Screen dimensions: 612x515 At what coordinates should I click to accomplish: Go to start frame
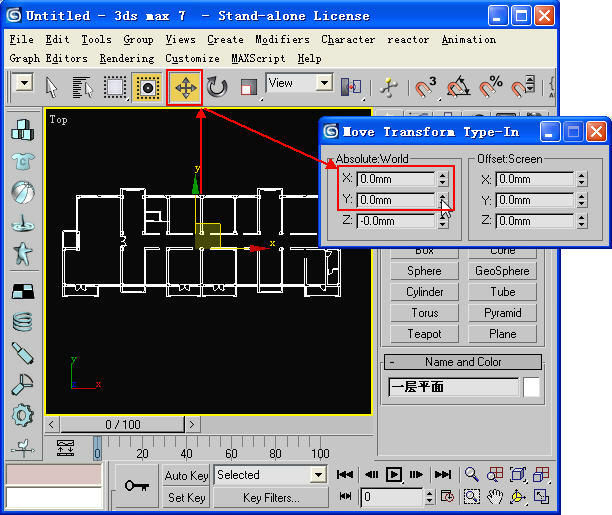345,474
